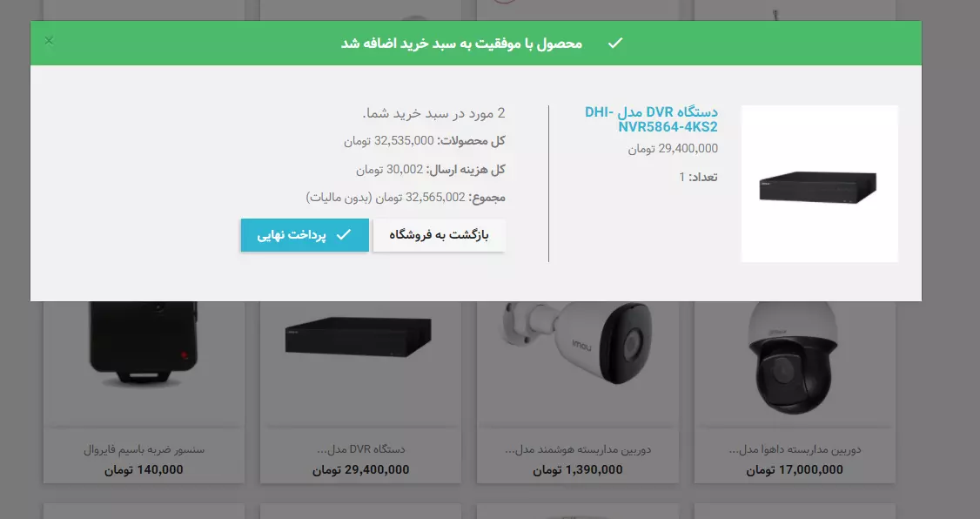Close the added-to-cart popup with the X icon
Viewport: 980px width, 519px height.
[x=49, y=41]
